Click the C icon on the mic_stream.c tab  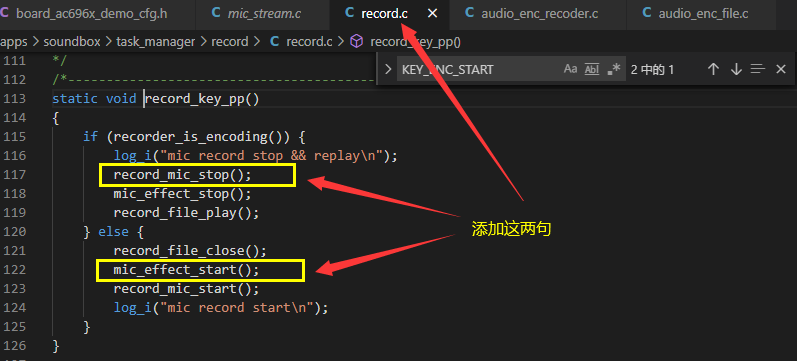tap(216, 14)
